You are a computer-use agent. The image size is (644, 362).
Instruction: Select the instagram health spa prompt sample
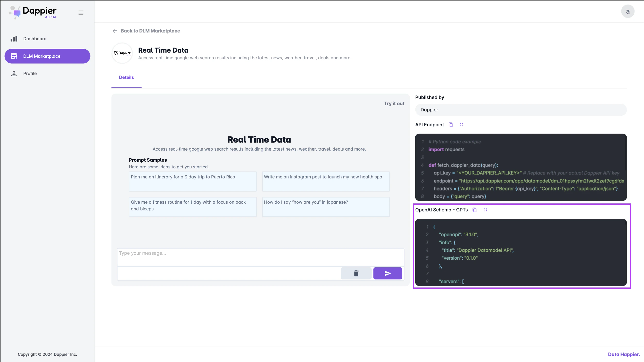[326, 182]
